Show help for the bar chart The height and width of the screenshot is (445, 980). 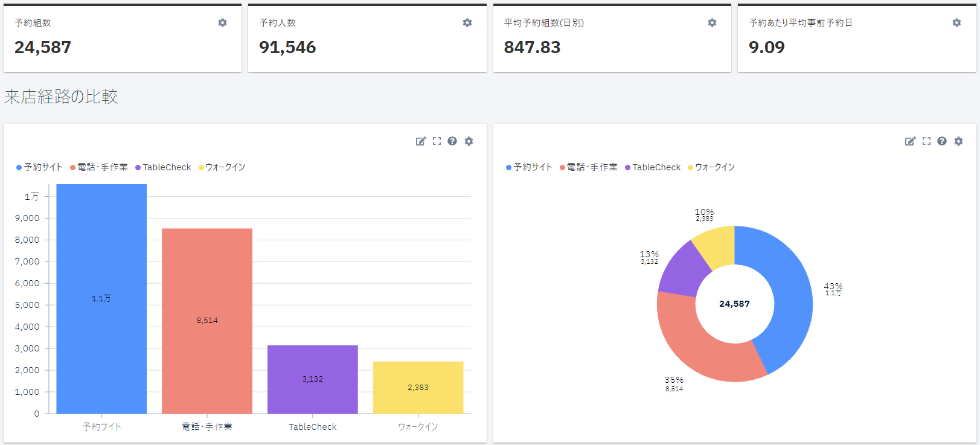click(452, 141)
